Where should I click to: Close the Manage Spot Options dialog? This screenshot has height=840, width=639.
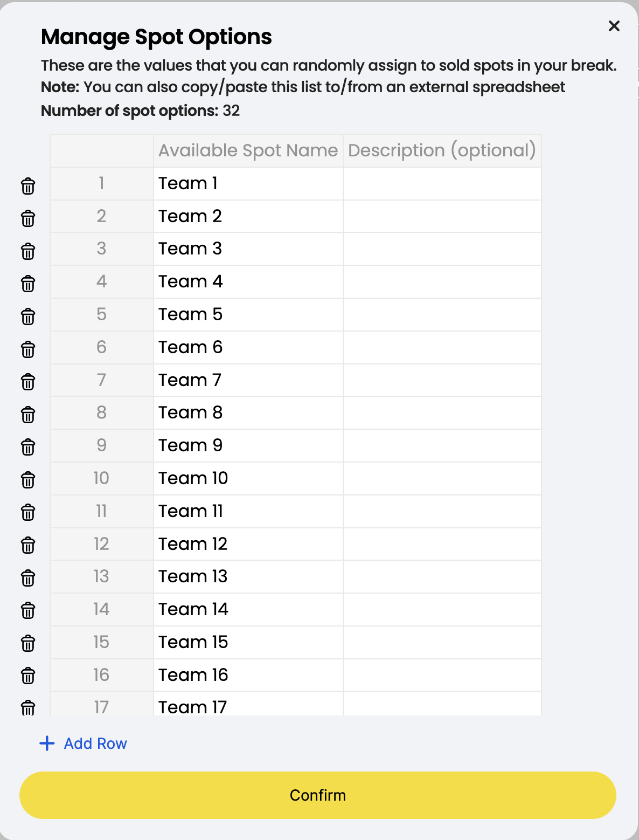[614, 26]
